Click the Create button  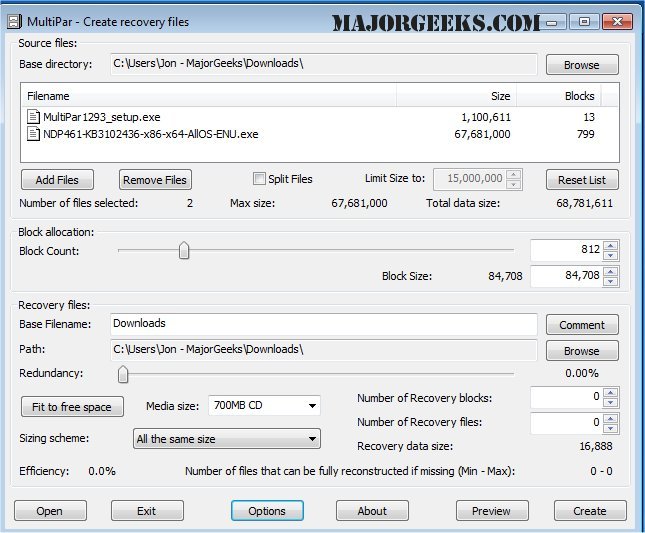coord(589,511)
